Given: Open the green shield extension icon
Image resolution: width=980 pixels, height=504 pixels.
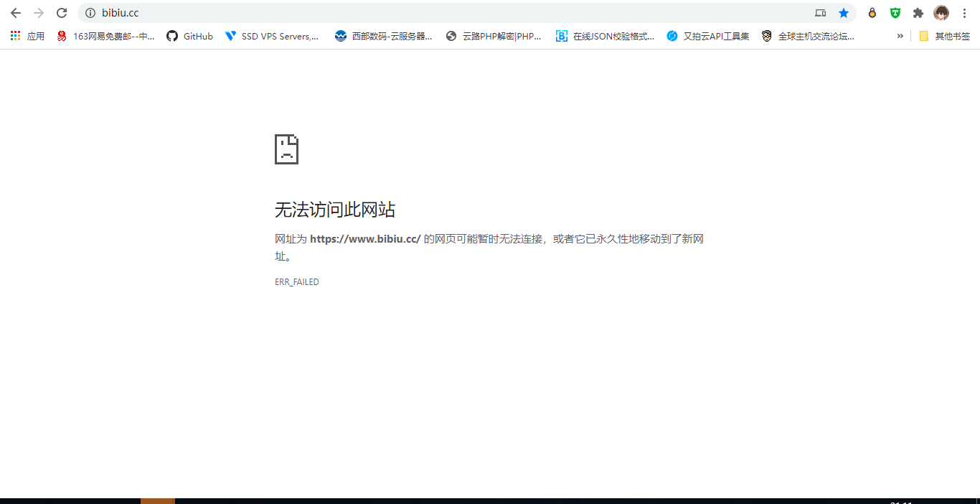Looking at the screenshot, I should coord(895,13).
